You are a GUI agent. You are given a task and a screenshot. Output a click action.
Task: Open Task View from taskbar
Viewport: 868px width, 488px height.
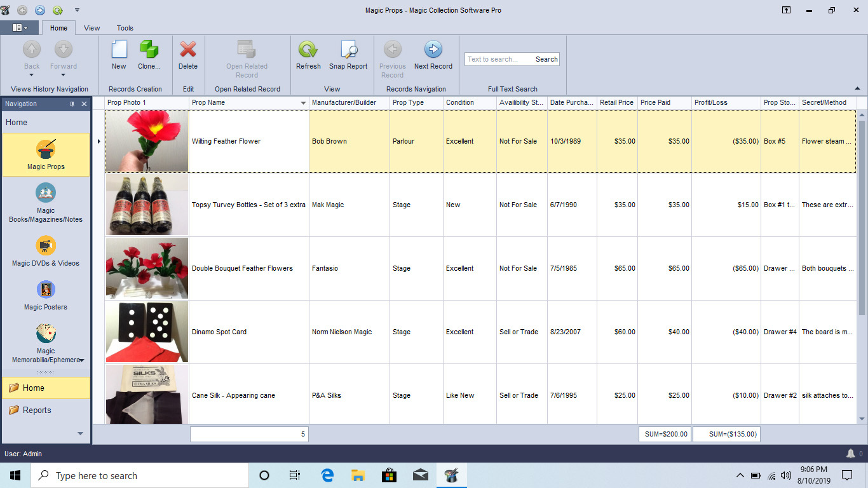click(x=295, y=475)
